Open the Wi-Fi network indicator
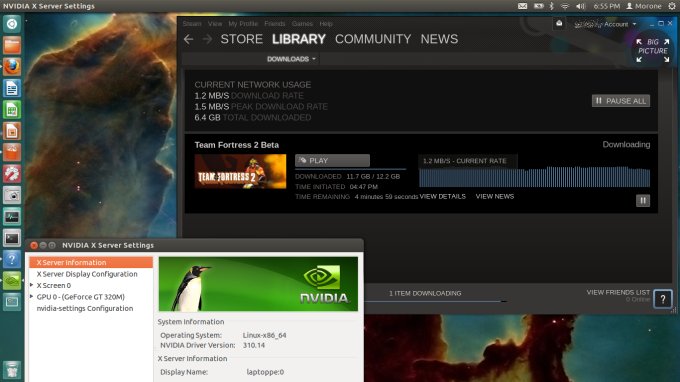Viewport: 680px width, 382px height. pyautogui.click(x=565, y=6)
